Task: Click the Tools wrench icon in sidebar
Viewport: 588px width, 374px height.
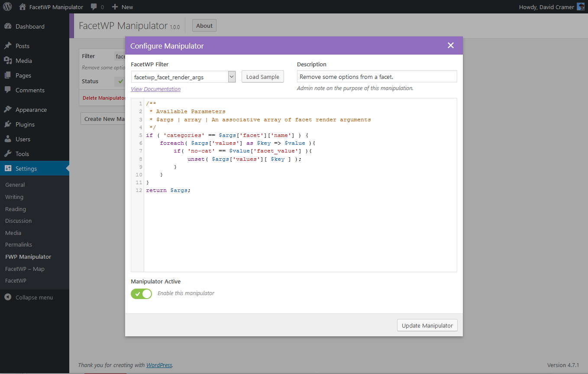Action: pyautogui.click(x=8, y=154)
